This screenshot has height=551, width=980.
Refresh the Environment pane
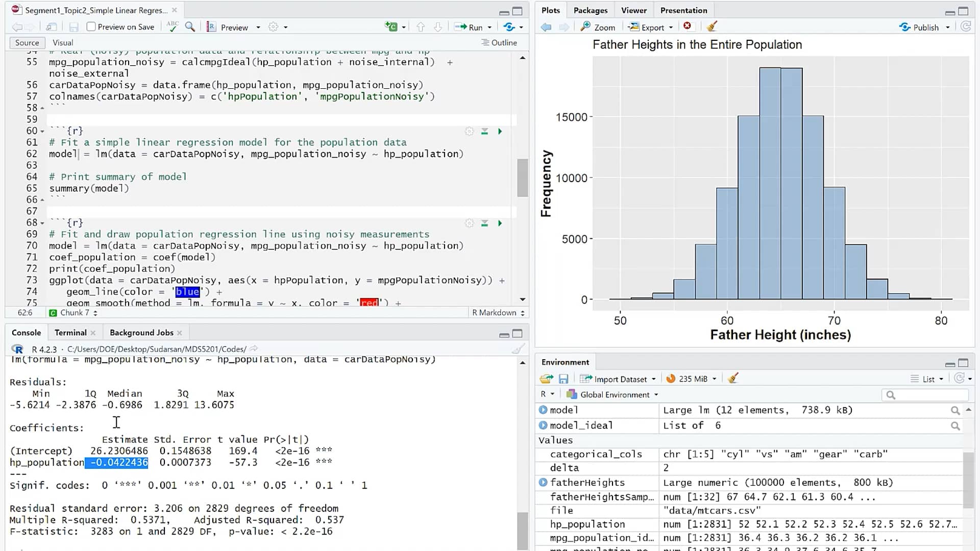tap(959, 378)
